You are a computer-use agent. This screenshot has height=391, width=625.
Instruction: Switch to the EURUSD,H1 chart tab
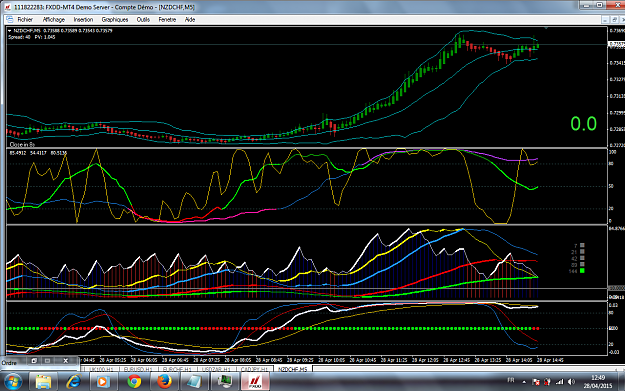[x=138, y=369]
